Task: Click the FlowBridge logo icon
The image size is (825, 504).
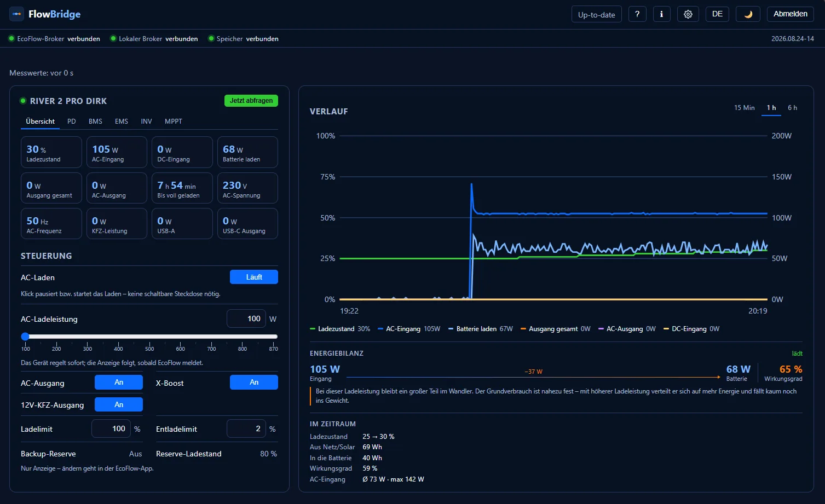Action: (x=17, y=14)
